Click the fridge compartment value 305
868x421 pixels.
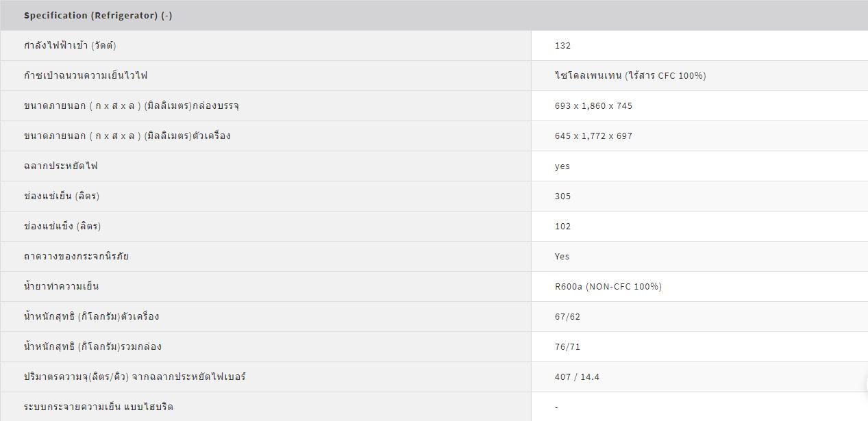pyautogui.click(x=562, y=196)
